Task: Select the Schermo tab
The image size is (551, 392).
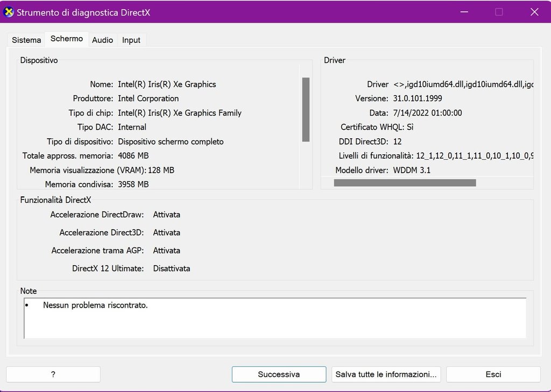Action: (x=66, y=39)
